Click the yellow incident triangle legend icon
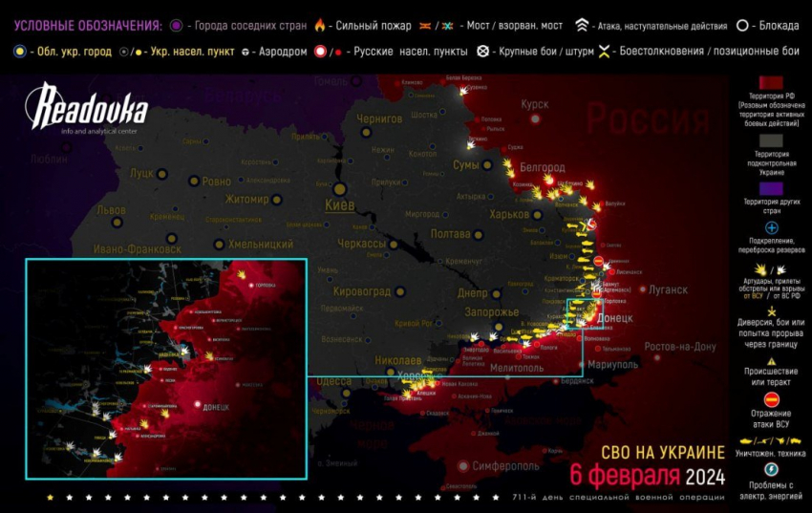The image size is (812, 513). pos(772,359)
